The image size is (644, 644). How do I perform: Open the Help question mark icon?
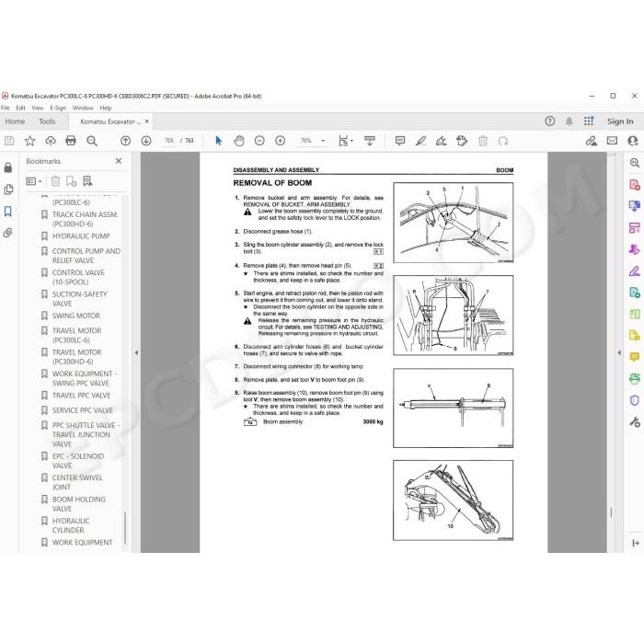coord(549,121)
